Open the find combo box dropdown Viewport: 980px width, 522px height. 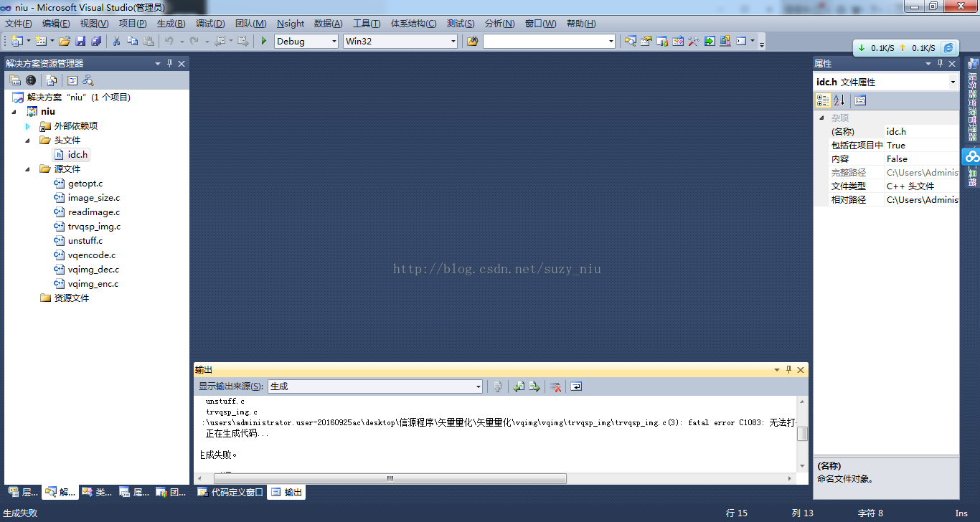tap(611, 42)
